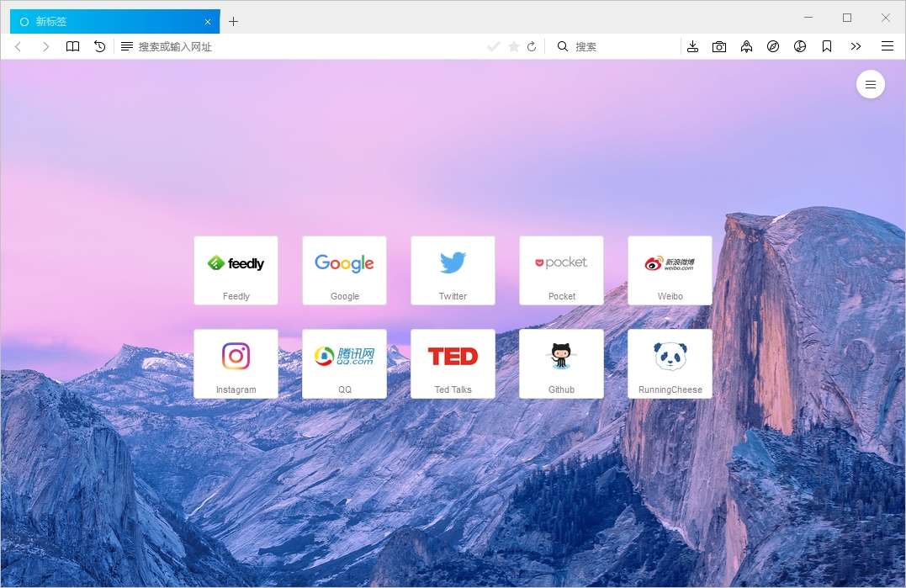Open the Twitter speed dial tile
This screenshot has width=906, height=588.
tap(453, 270)
